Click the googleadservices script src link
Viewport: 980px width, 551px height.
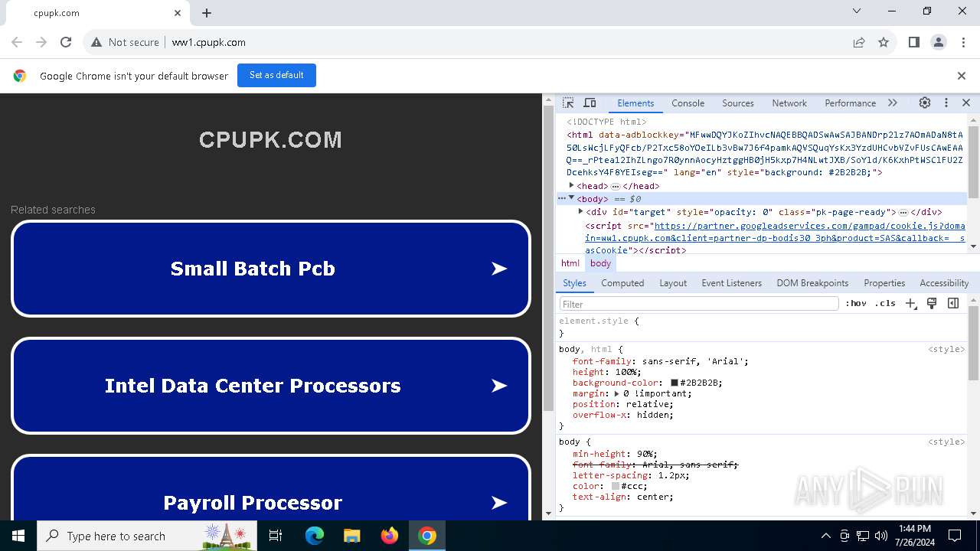coord(775,238)
